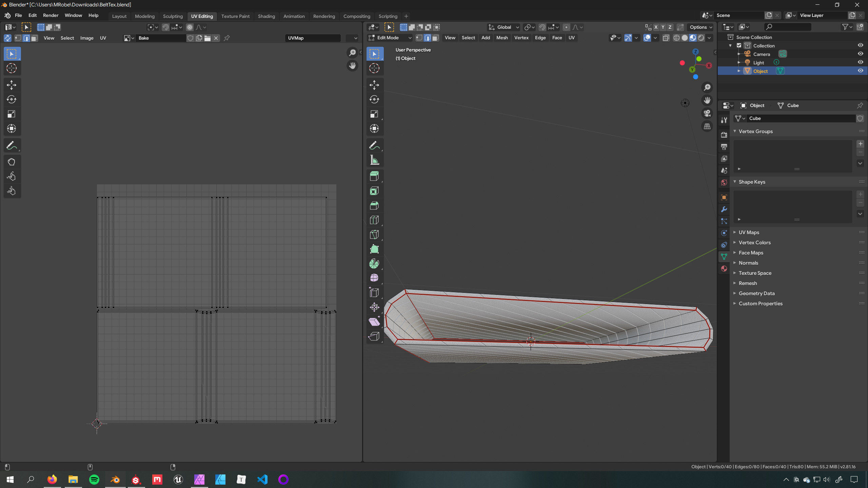This screenshot has height=488, width=868.
Task: Select the Loop Cut tool
Action: click(374, 220)
